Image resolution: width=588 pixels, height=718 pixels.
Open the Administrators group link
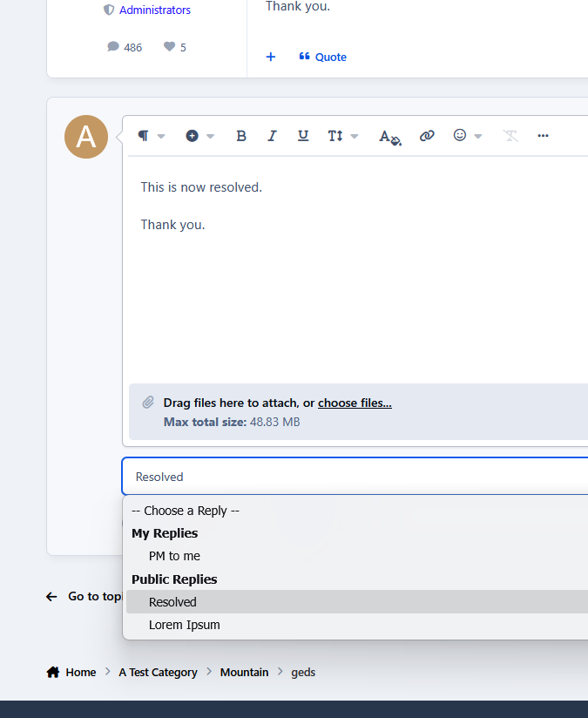(155, 10)
